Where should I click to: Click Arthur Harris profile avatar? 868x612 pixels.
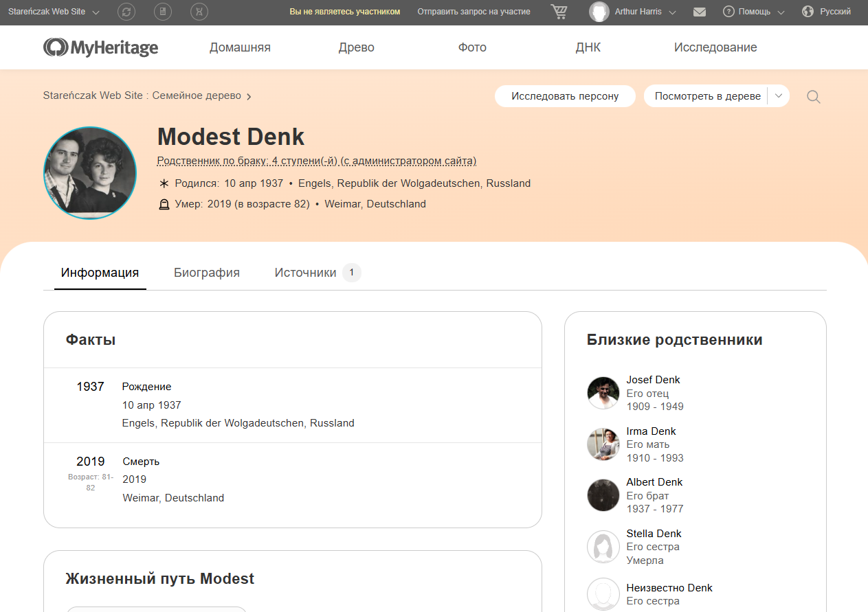(599, 12)
